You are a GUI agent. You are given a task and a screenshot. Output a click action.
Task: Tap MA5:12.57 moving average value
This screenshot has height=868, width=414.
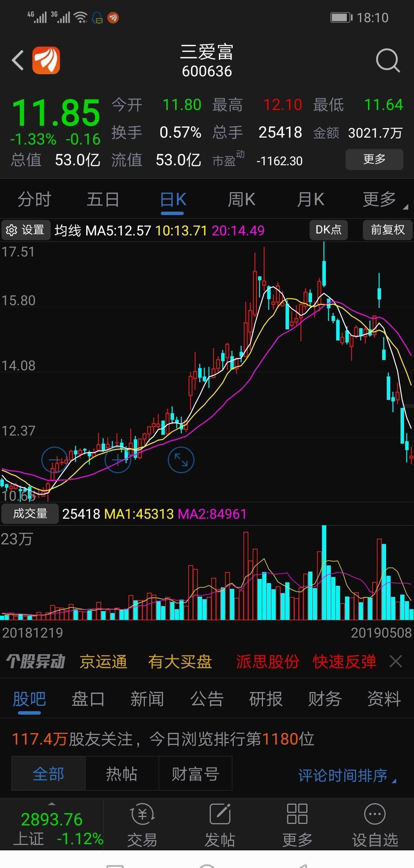tap(118, 231)
